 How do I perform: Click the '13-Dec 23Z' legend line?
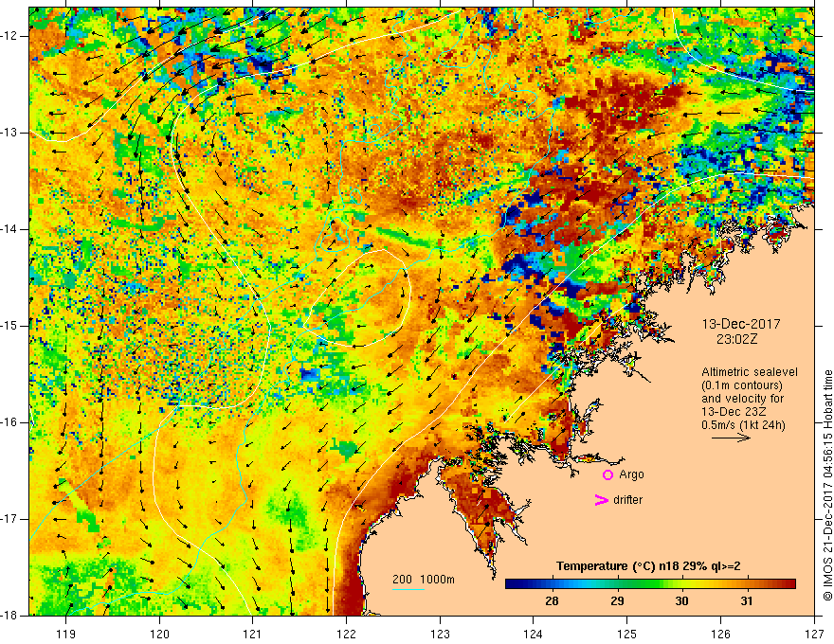click(x=735, y=412)
